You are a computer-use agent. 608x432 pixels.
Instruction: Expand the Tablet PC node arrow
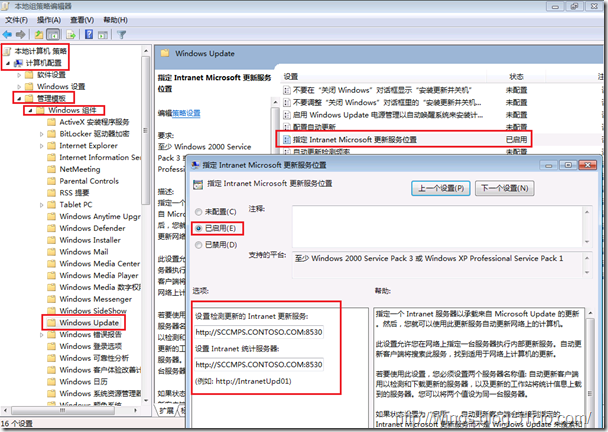[x=41, y=205]
